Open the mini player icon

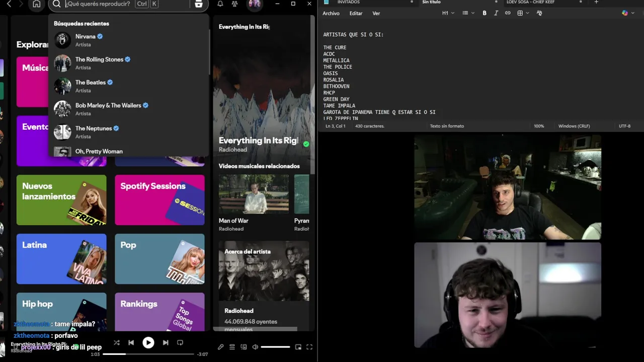[x=298, y=347]
